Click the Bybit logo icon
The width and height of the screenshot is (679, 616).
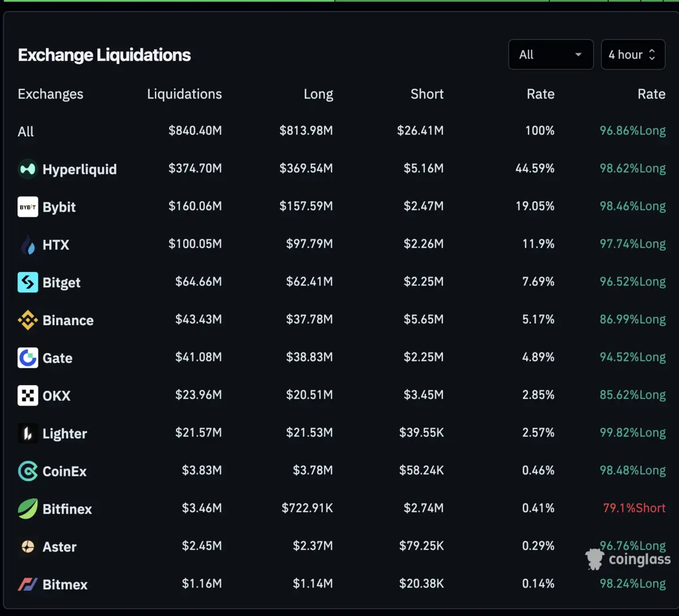click(28, 207)
